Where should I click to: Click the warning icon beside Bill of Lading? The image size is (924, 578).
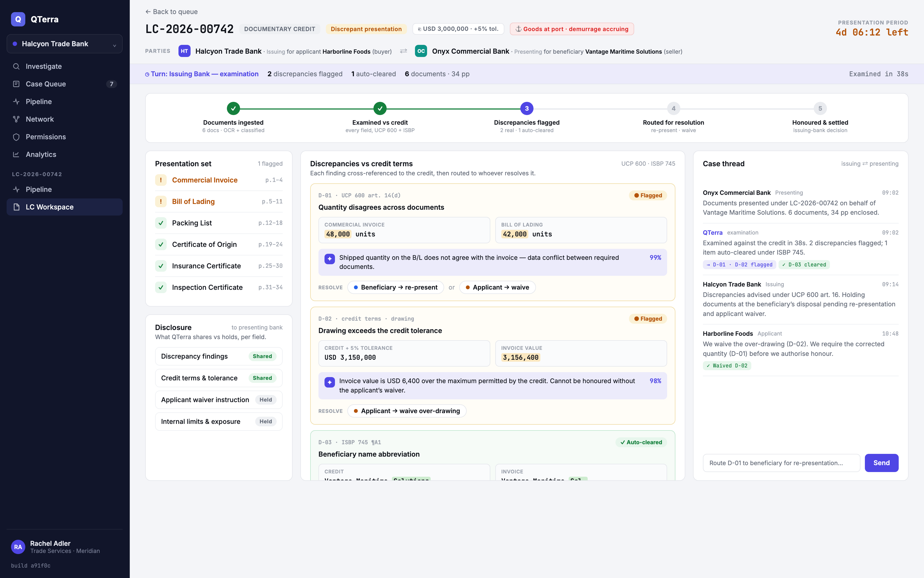[x=161, y=201]
